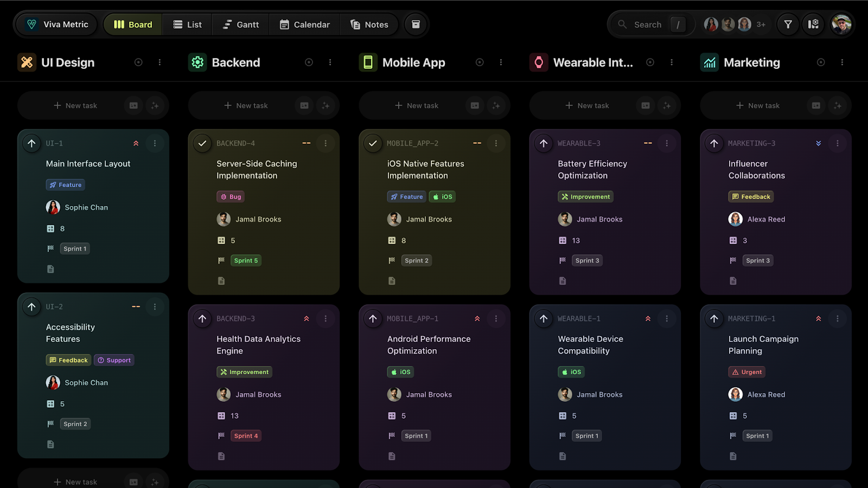Open the filter icon in the top bar

pyautogui.click(x=788, y=24)
